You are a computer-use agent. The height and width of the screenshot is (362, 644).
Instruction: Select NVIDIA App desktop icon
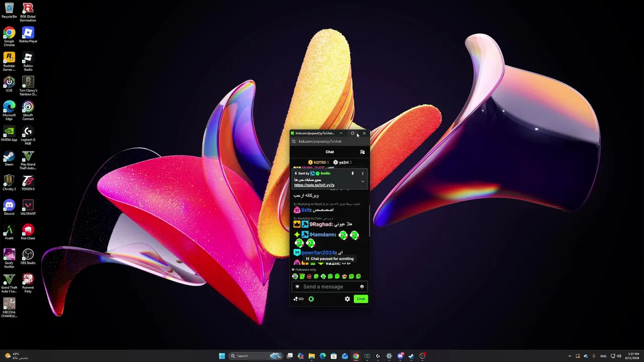coord(9,133)
